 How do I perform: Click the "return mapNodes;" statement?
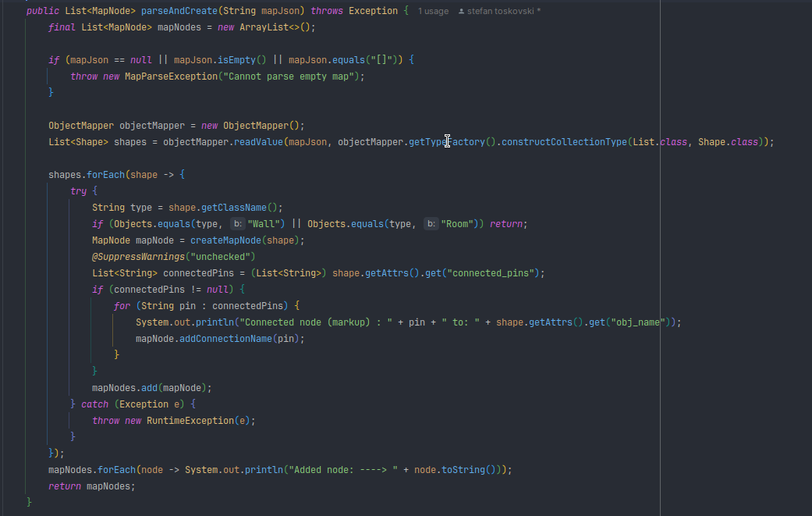point(91,486)
